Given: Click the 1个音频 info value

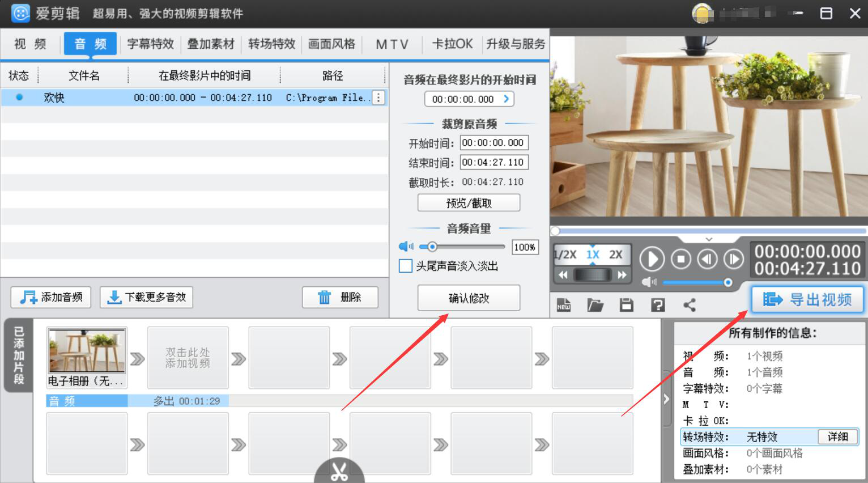Looking at the screenshot, I should [764, 372].
